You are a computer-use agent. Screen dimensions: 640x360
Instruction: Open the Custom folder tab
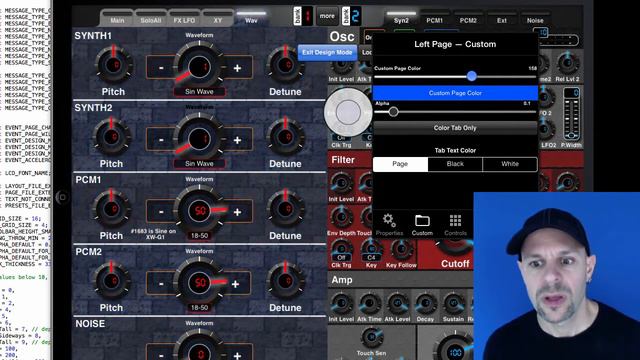[x=422, y=224]
